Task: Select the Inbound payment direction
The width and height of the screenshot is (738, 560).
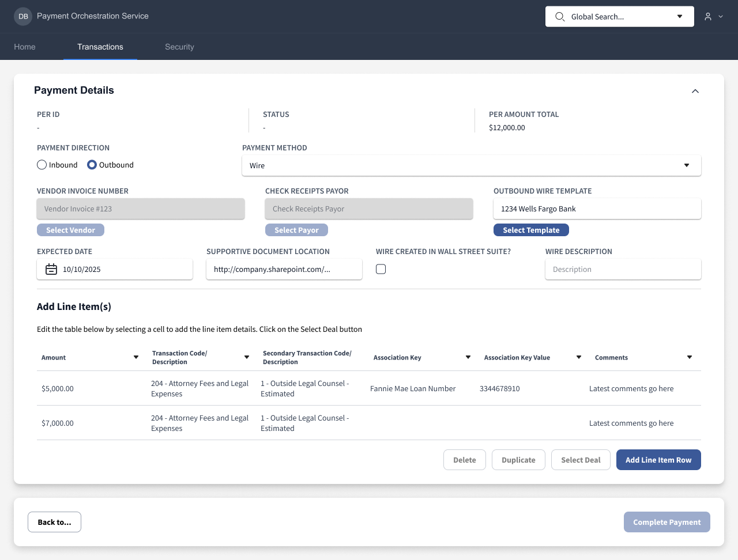Action: [x=42, y=165]
